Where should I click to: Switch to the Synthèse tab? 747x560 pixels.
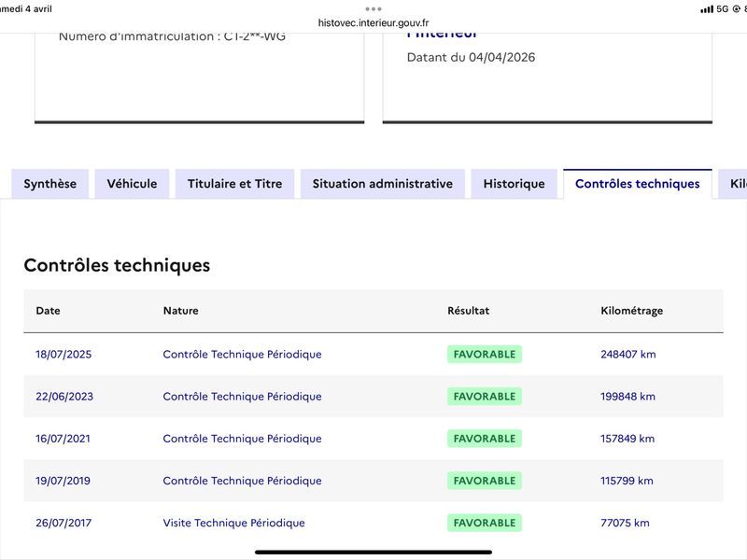point(50,184)
